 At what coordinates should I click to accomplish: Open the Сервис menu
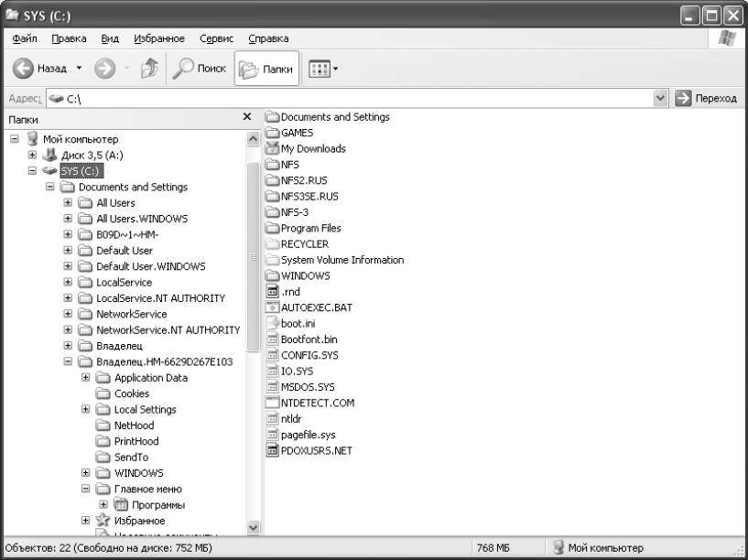click(x=217, y=38)
